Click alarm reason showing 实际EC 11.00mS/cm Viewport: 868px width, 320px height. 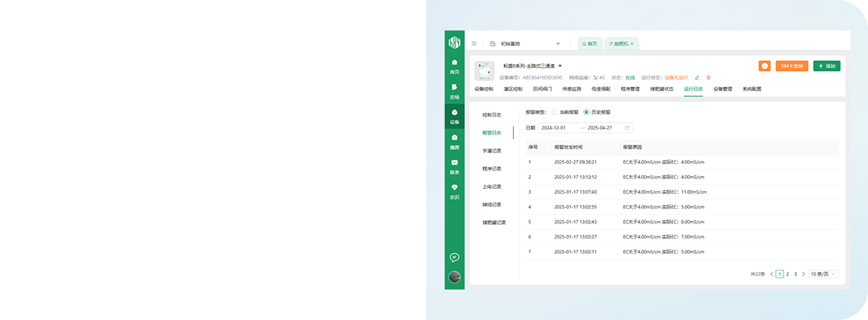coord(665,192)
